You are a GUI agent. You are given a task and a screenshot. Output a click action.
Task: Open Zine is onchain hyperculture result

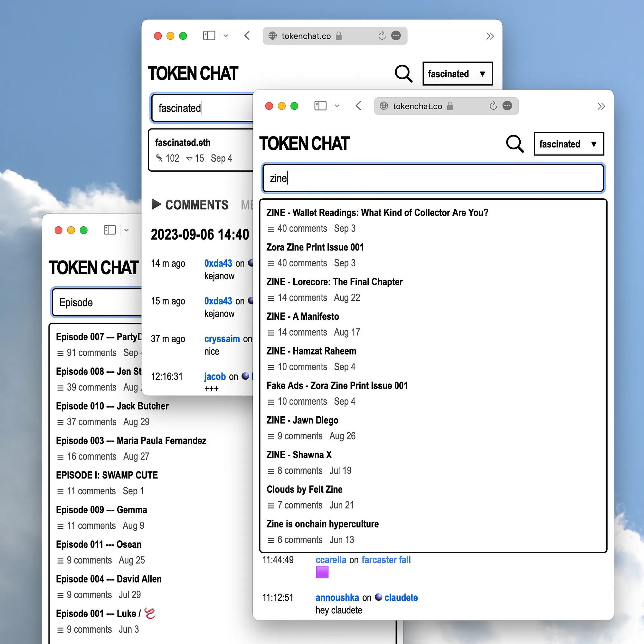pos(322,524)
